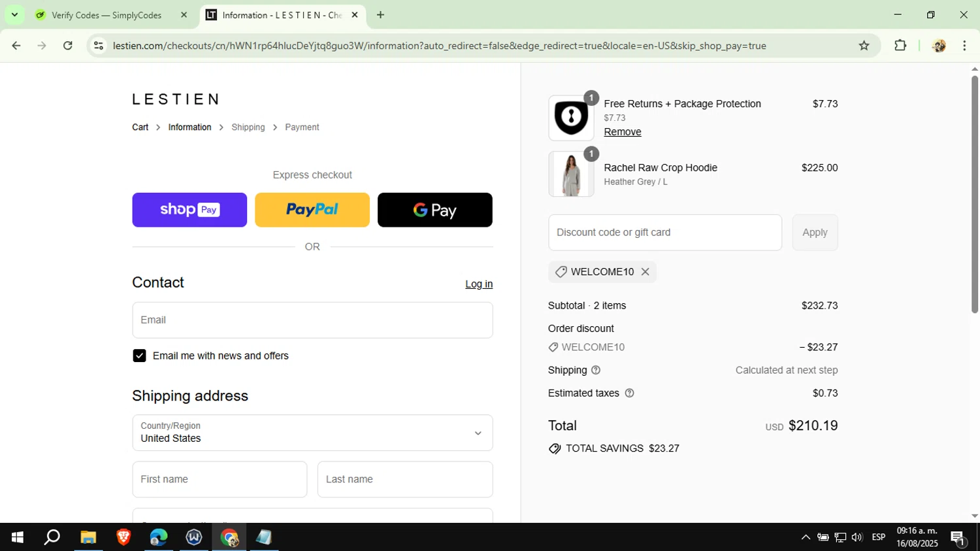
Task: Open a new browser tab
Action: tap(380, 15)
